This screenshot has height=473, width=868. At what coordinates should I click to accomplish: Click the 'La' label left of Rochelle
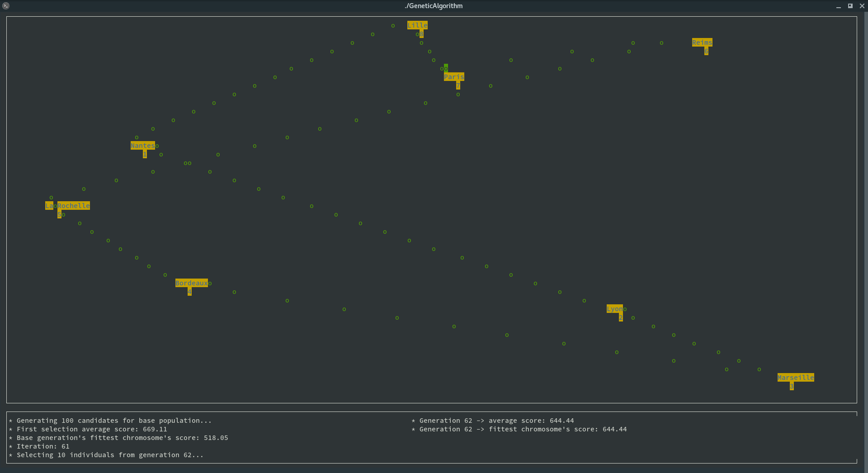[x=49, y=206]
